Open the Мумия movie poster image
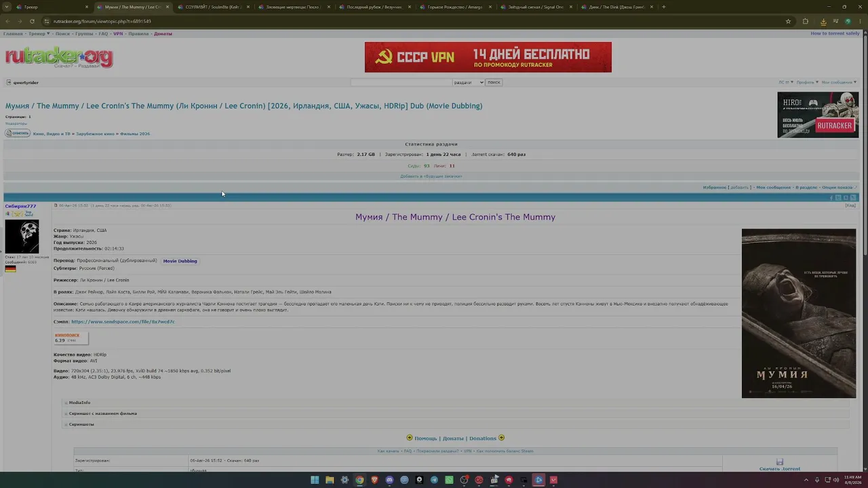The width and height of the screenshot is (868, 488). (799, 313)
